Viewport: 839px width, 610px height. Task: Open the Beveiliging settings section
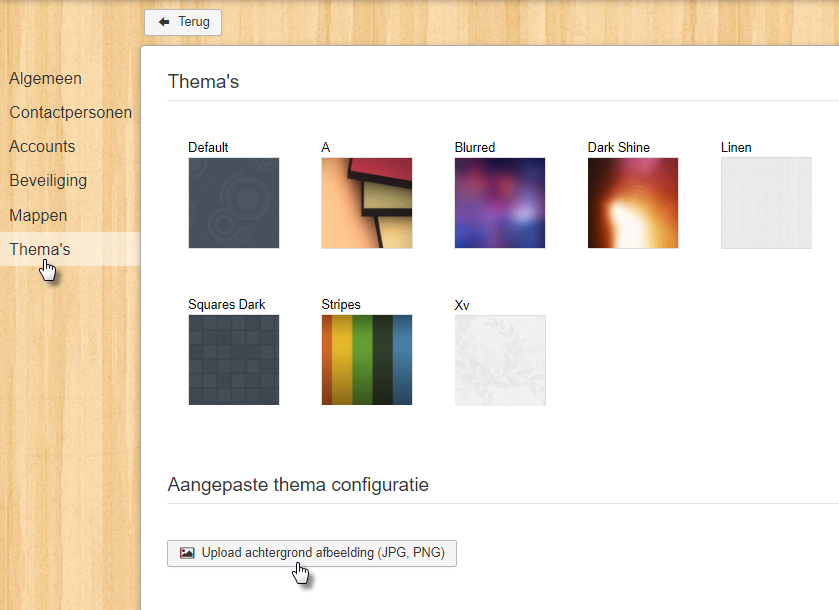click(x=48, y=180)
